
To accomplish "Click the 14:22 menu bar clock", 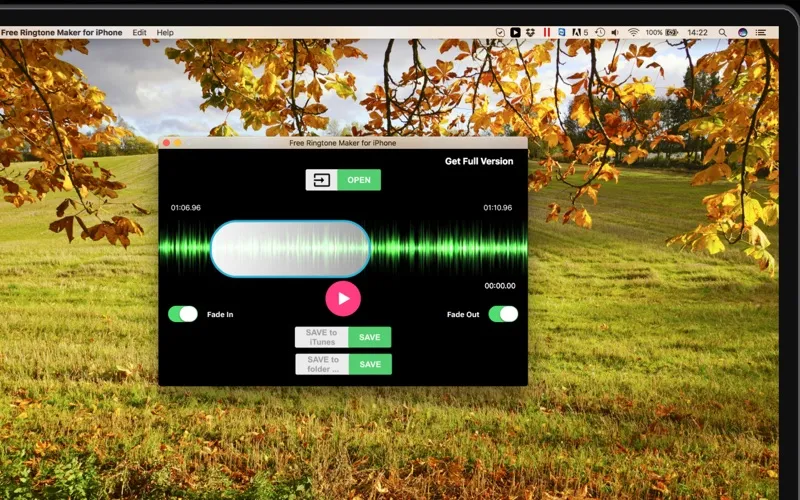I will point(697,32).
